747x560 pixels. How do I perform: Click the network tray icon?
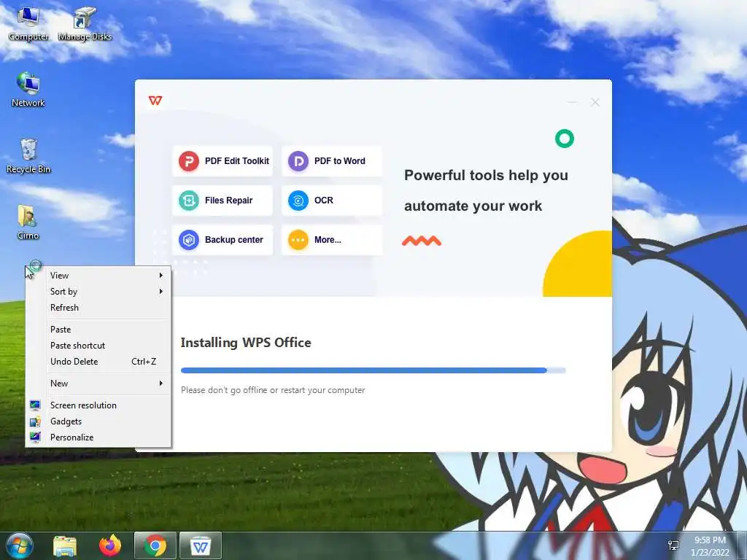673,545
